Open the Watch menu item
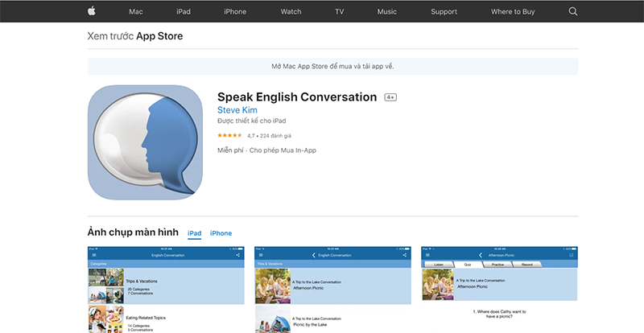Image resolution: width=644 pixels, height=333 pixels. (x=291, y=11)
